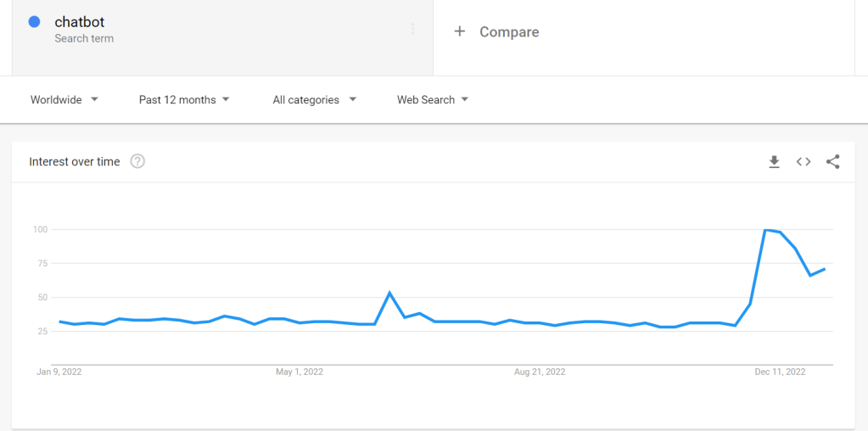The height and width of the screenshot is (431, 868).
Task: Open help for Interest over time
Action: 137,161
